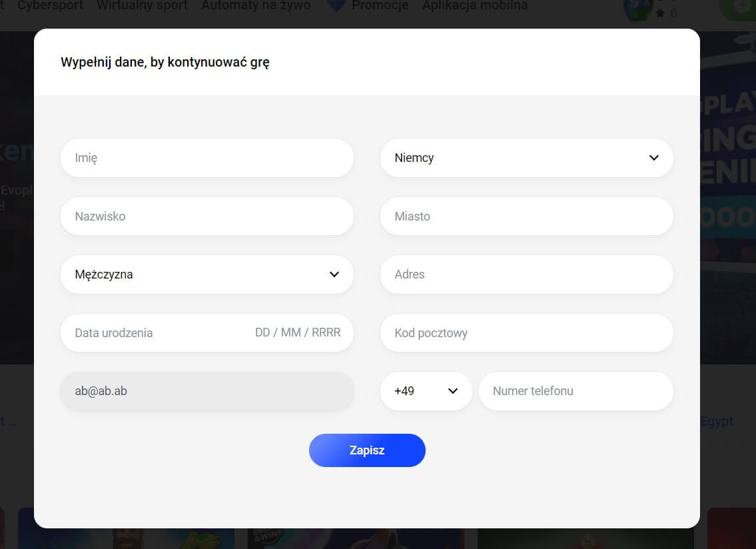Click the Zapisz button
The height and width of the screenshot is (549, 756).
(x=367, y=450)
